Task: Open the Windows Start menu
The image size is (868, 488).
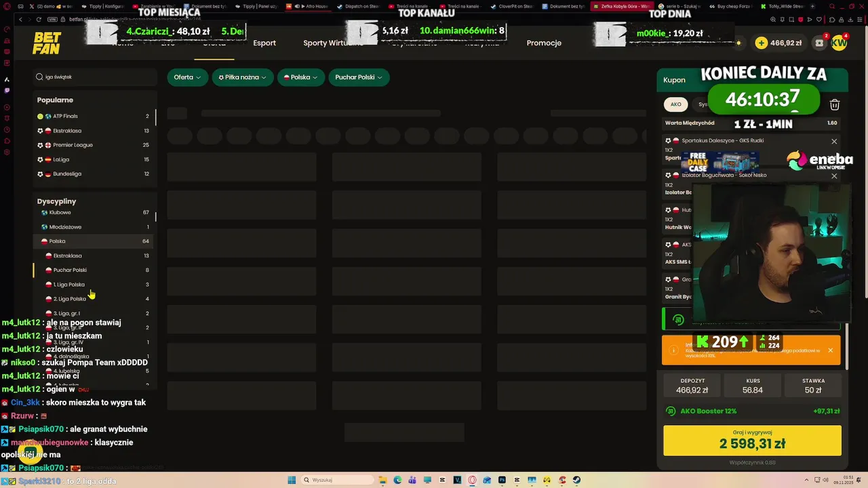Action: pyautogui.click(x=292, y=480)
